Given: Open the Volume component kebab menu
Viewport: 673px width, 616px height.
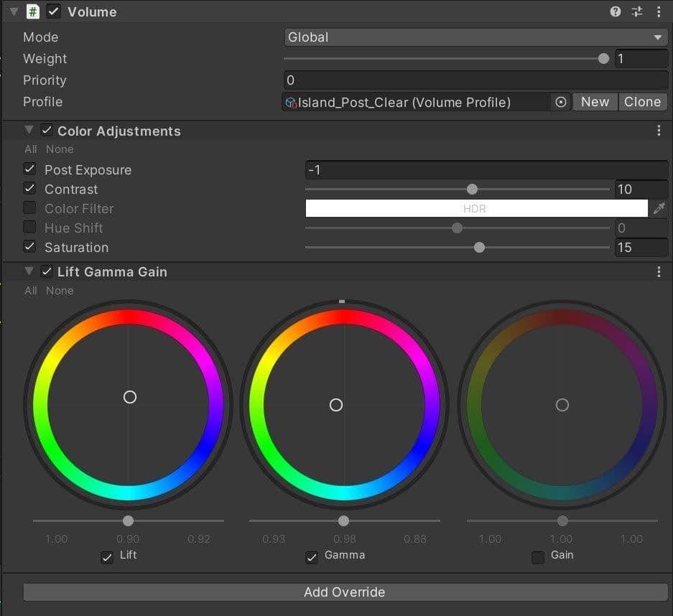Looking at the screenshot, I should click(x=659, y=10).
